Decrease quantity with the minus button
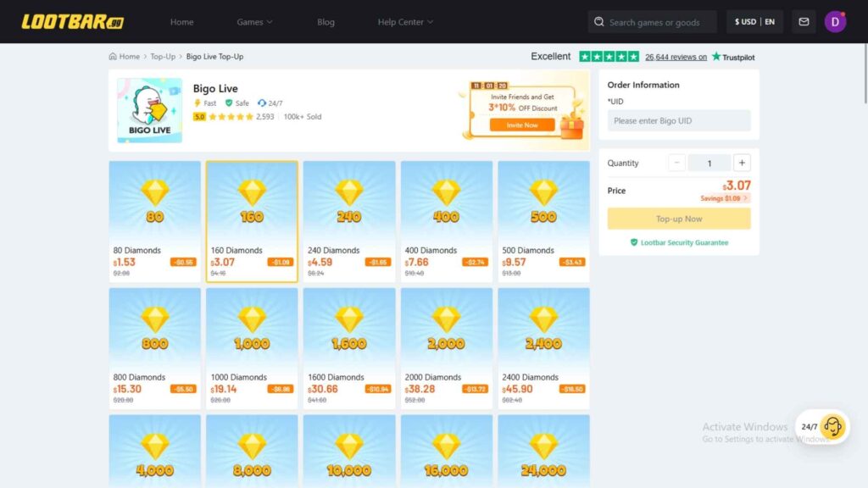The width and height of the screenshot is (868, 488). click(676, 163)
